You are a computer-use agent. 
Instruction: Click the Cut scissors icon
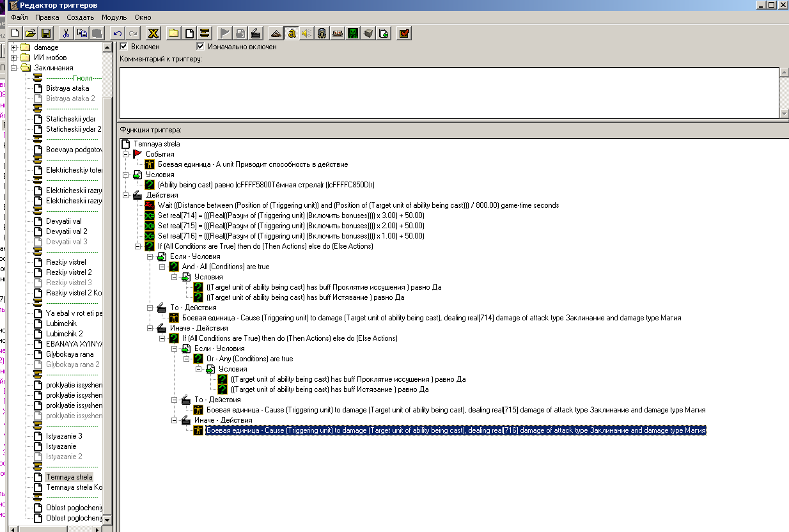pyautogui.click(x=66, y=33)
